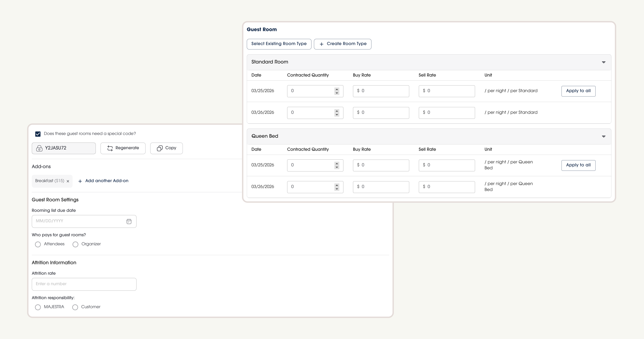Click the special code field Y2JASU72
Viewport: 644px width, 339px height.
point(64,148)
